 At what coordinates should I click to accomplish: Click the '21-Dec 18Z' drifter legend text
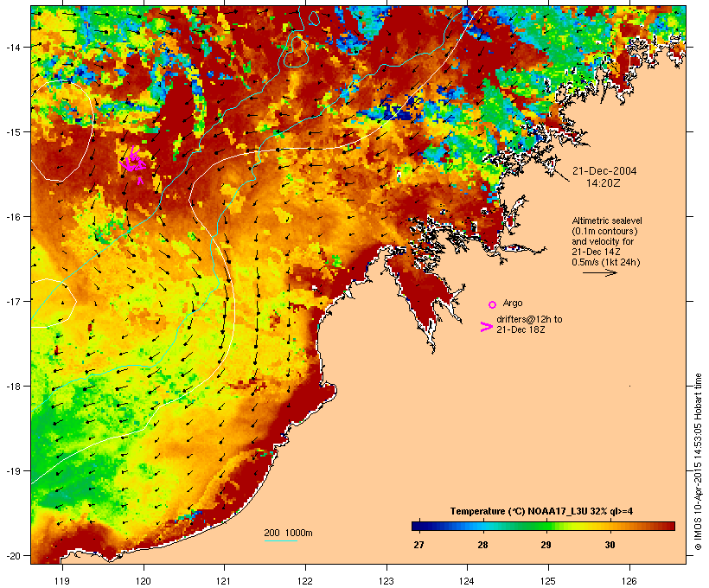point(521,329)
